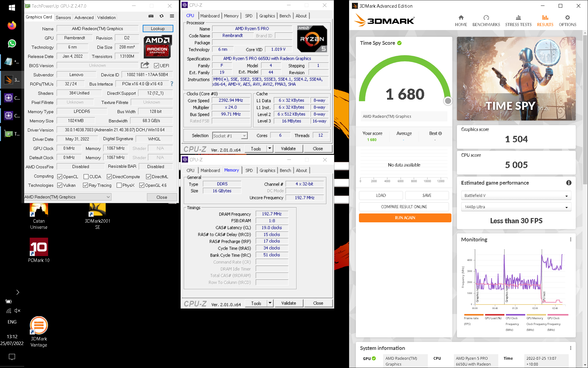Open the notification center icon
Viewport: 588px width, 368px height.
coord(12,357)
